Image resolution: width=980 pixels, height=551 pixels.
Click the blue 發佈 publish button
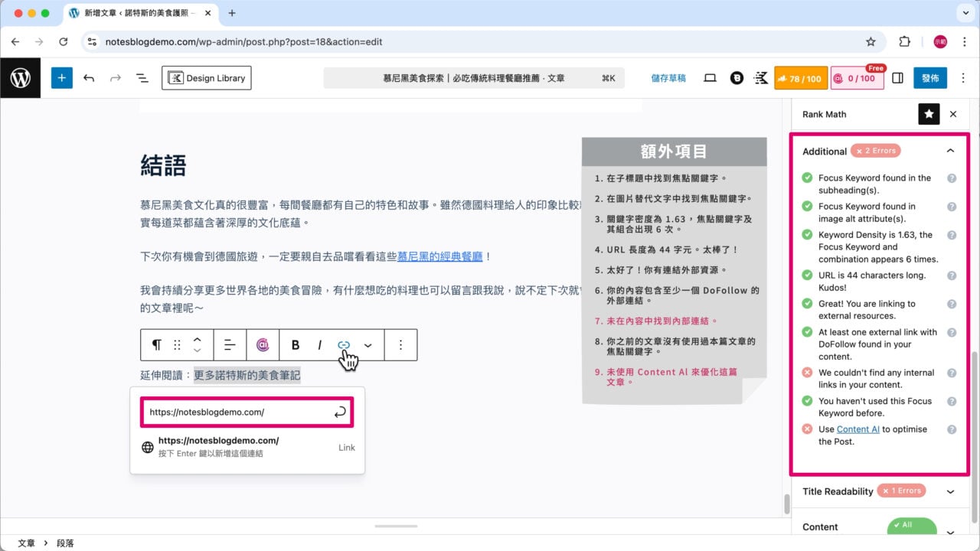tap(929, 77)
